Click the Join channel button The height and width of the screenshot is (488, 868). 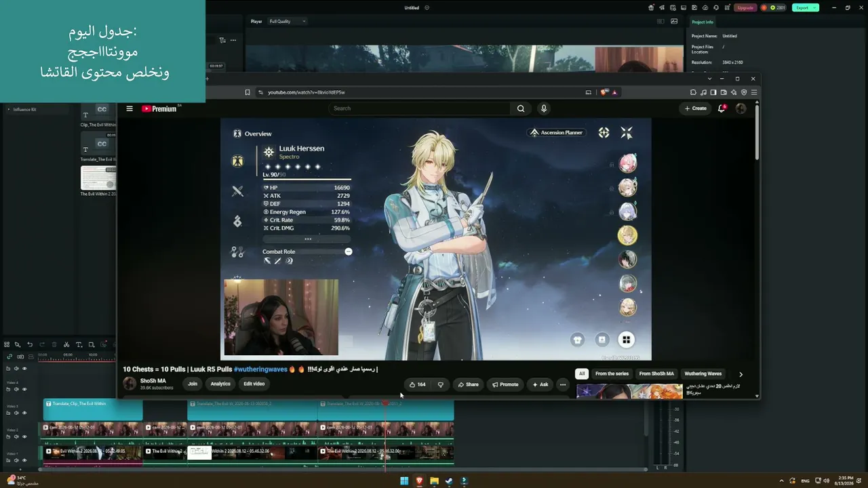point(193,384)
